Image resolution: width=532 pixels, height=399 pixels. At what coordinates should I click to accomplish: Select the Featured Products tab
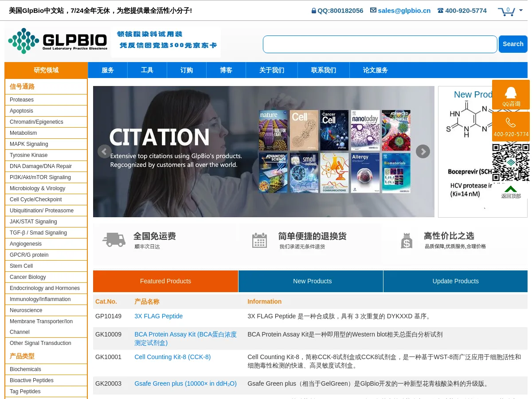165,281
